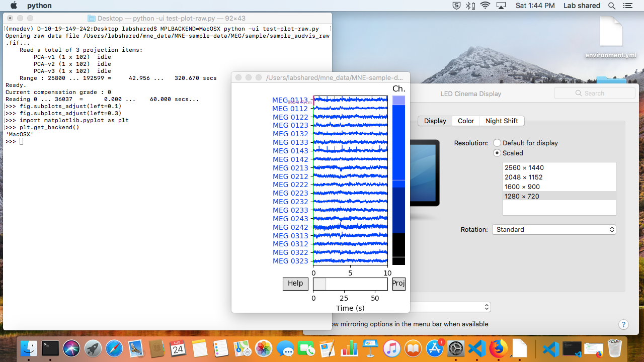Click channel label MEG 0323
Screen dimensions: 644x362
point(290,261)
